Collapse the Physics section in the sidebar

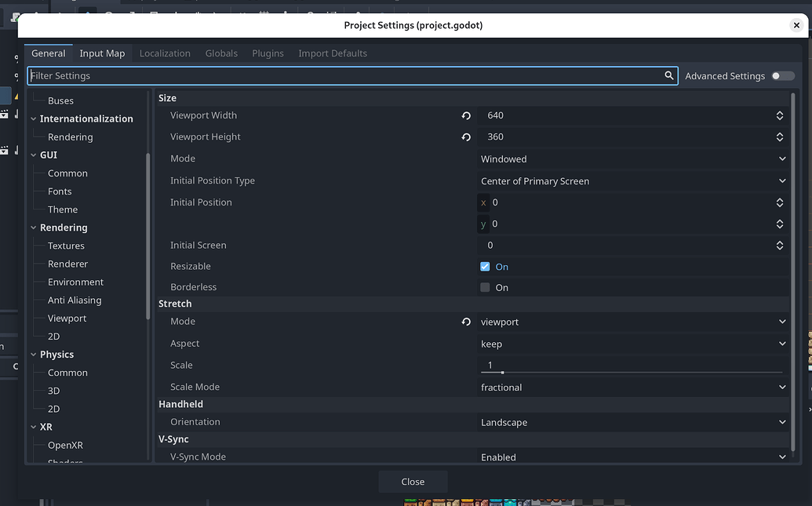pos(33,354)
